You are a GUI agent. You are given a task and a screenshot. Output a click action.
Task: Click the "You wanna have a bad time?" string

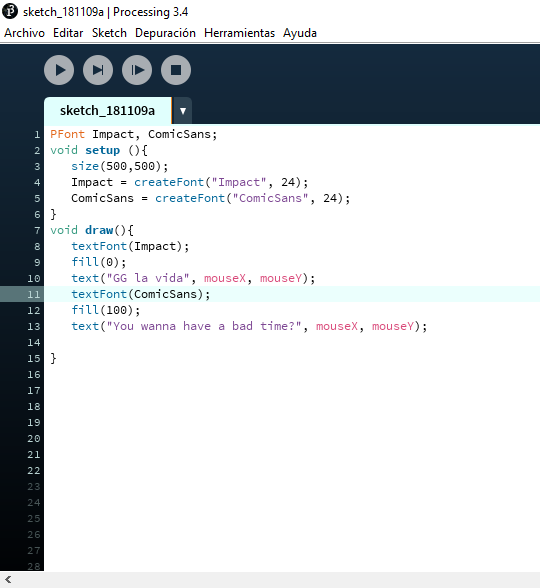[x=204, y=326]
